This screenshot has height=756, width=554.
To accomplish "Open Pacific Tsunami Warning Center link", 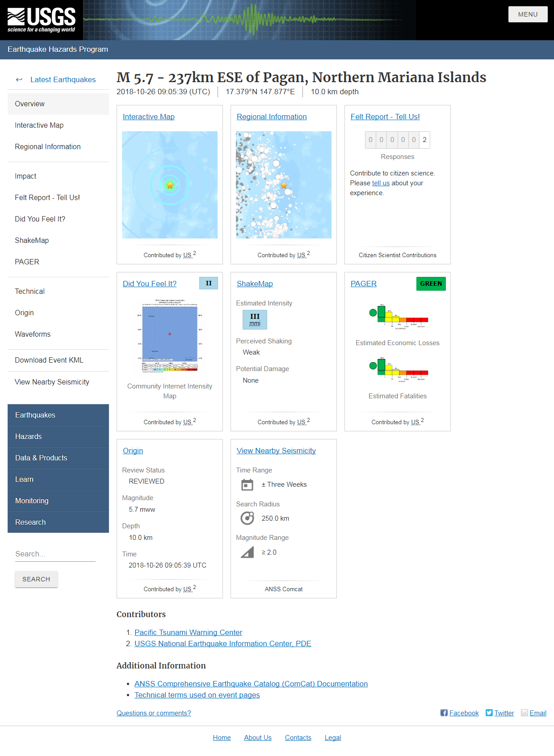I will [188, 632].
